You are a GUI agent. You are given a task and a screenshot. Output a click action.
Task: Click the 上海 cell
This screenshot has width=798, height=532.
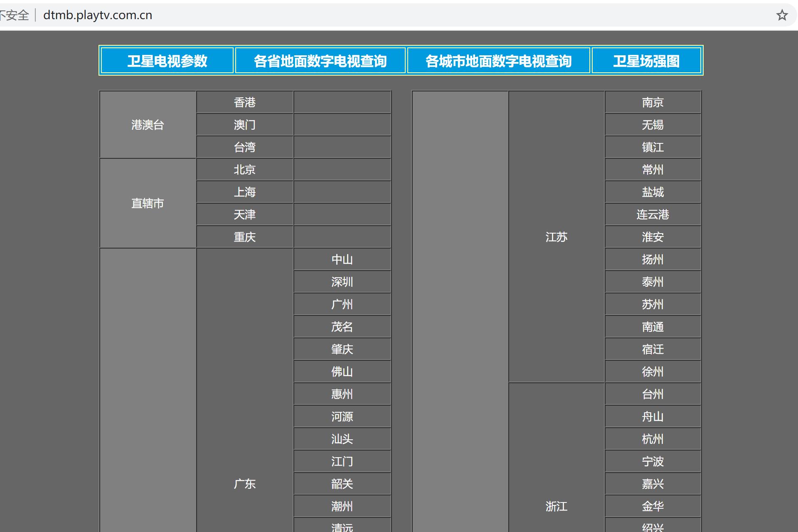coord(245,192)
